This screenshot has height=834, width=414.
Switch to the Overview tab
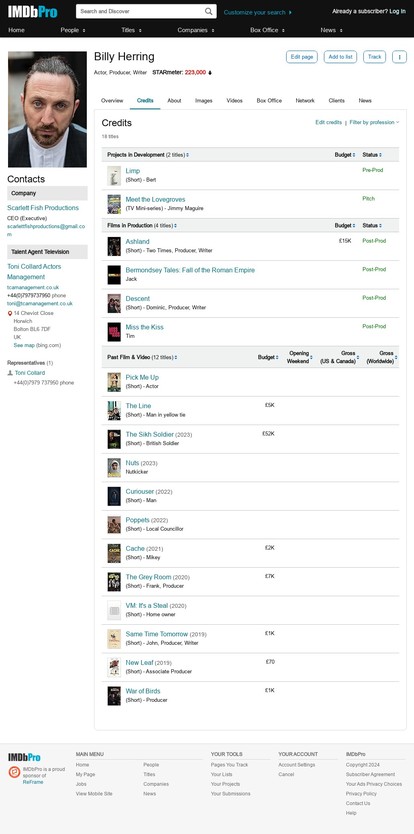[x=112, y=101]
